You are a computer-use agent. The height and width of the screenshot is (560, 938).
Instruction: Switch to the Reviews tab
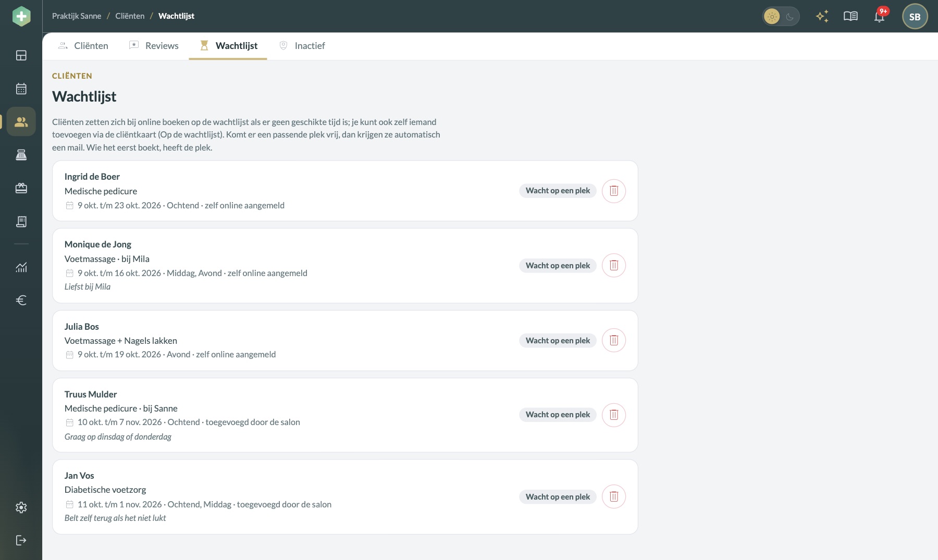154,46
